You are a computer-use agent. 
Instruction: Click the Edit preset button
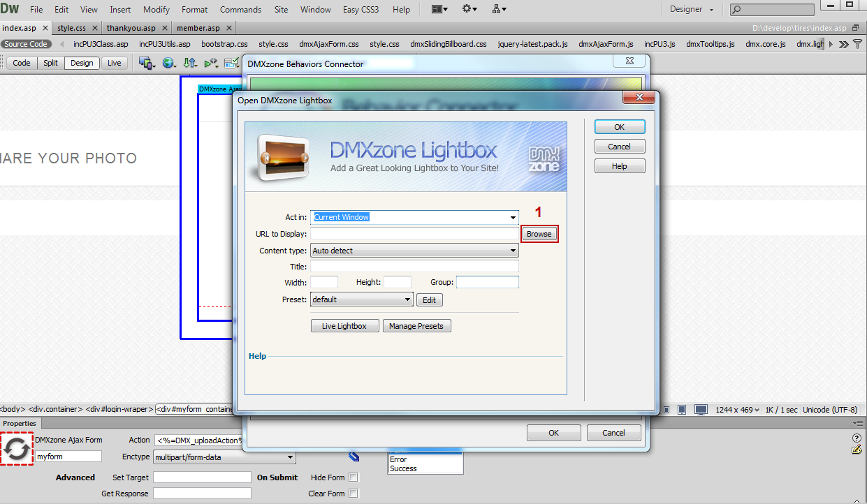point(430,300)
